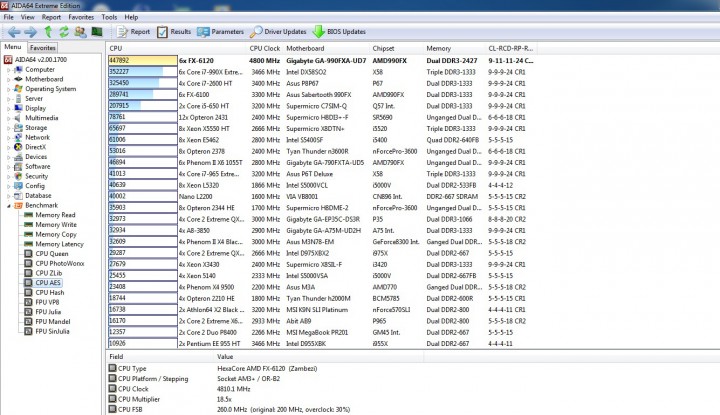Check for BIOS Updates
Image resolution: width=720 pixels, height=415 pixels.
[339, 32]
